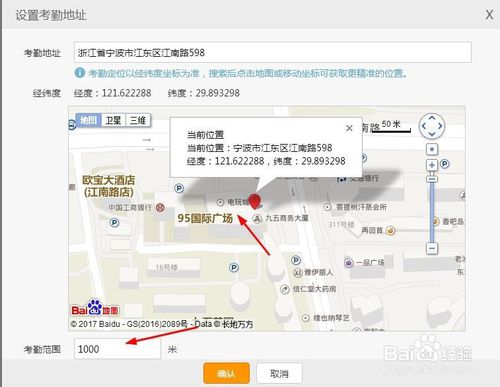
Task: Pan the map left with compass arrow
Action: click(424, 126)
